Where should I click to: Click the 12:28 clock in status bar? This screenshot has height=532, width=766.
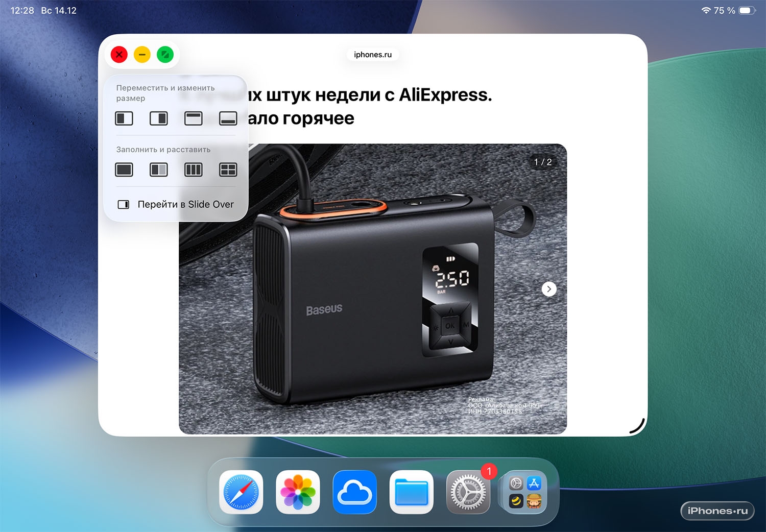(22, 10)
